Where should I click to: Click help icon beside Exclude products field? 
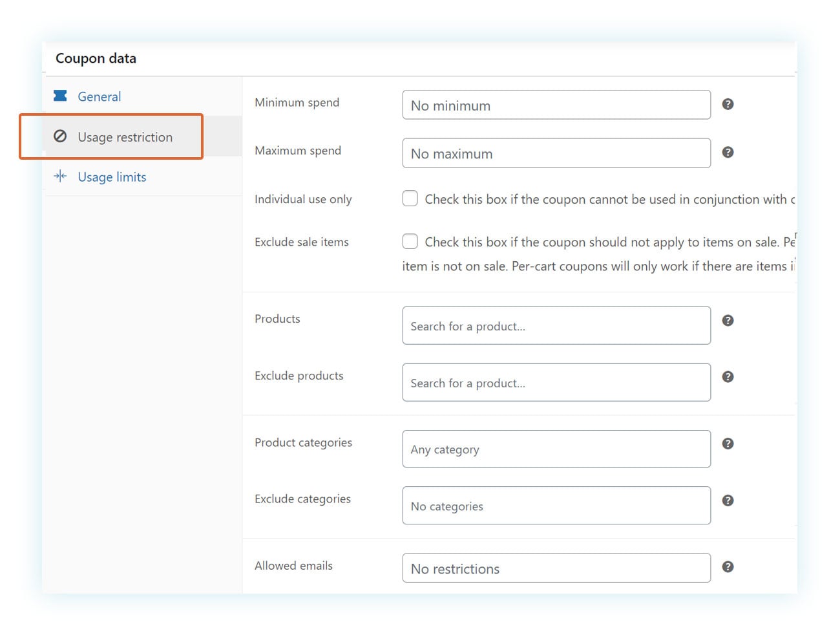click(x=728, y=377)
